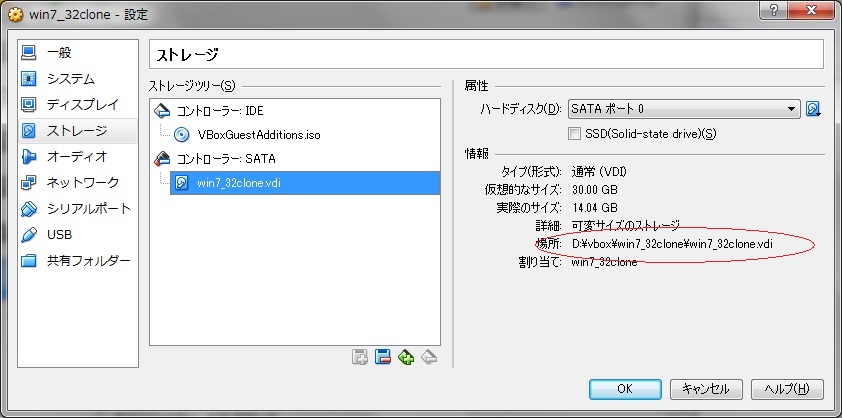Click the remove attachment icon
The height and width of the screenshot is (418, 842).
pos(429,357)
